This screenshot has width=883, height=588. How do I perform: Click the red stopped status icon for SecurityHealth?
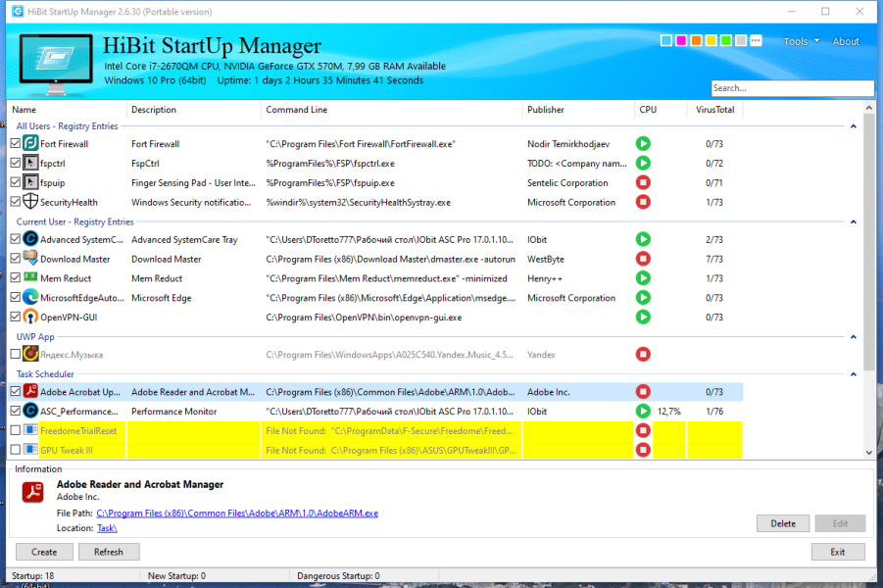[643, 202]
